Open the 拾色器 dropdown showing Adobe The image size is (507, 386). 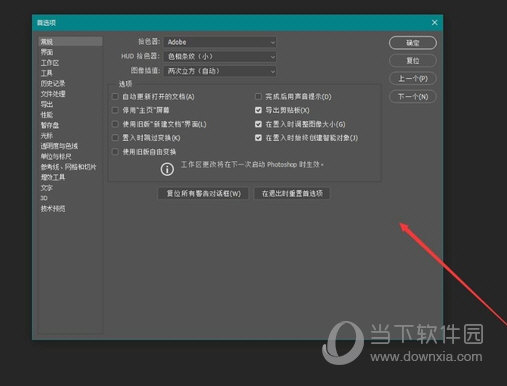[220, 42]
